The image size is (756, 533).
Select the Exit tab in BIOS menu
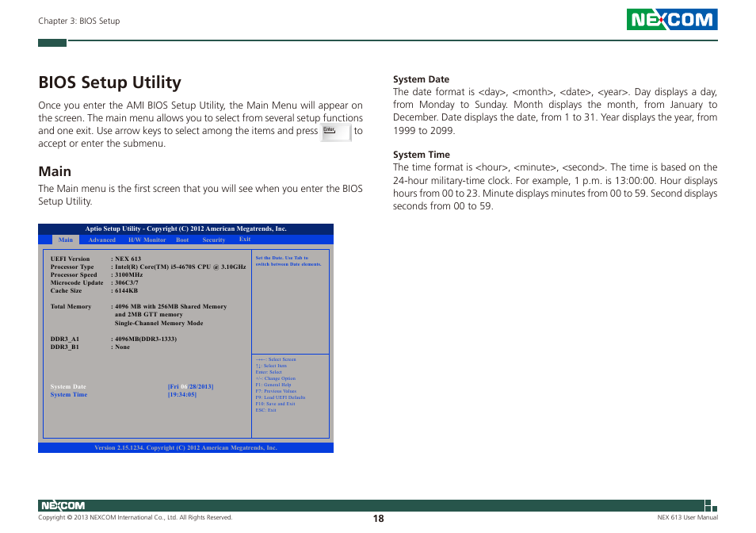(x=244, y=240)
